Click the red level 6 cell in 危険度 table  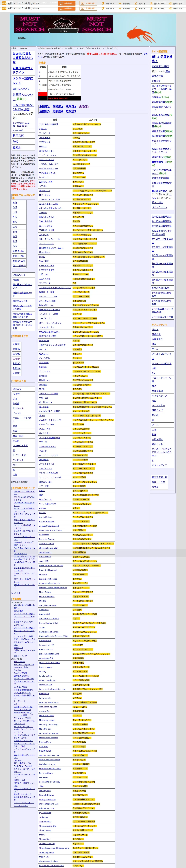(43, 94)
